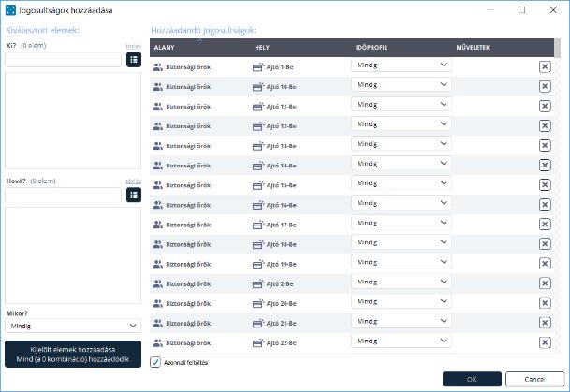
Task: Open the time profile dropdown for Ajtó 21-Be
Action: click(x=402, y=321)
